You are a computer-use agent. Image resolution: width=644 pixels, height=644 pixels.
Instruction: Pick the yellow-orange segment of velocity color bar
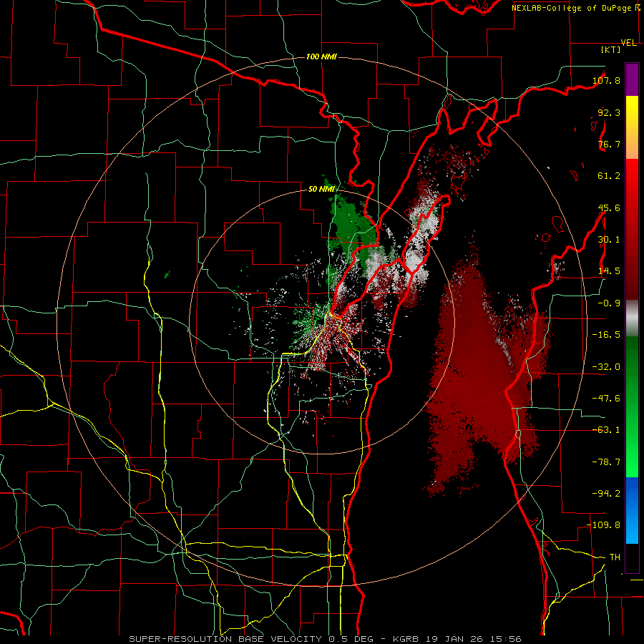pyautogui.click(x=632, y=127)
